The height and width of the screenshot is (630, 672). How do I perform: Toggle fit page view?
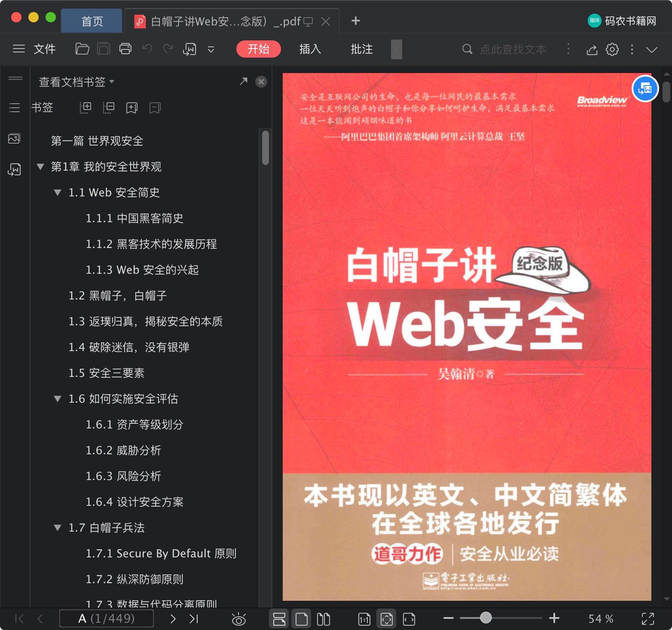point(387,619)
